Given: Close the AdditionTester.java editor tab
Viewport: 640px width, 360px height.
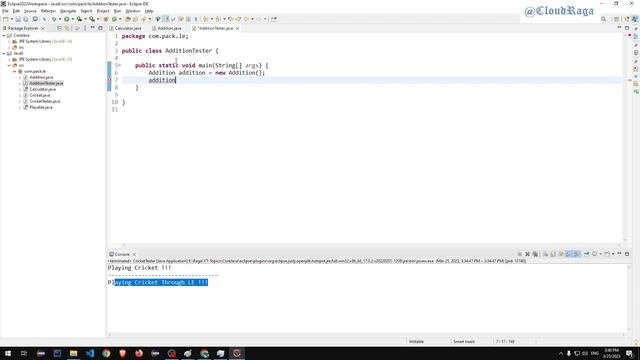Looking at the screenshot, I should (237, 28).
